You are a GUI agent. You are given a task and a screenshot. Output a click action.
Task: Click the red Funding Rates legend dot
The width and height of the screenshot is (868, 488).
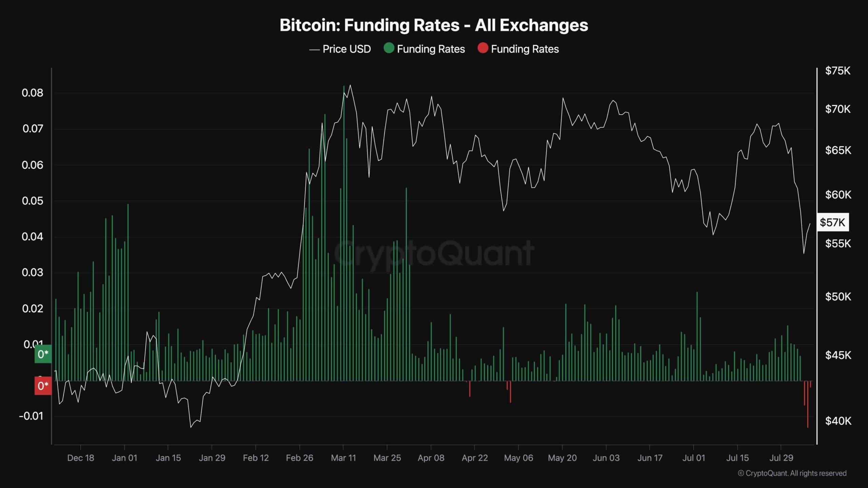click(x=482, y=48)
